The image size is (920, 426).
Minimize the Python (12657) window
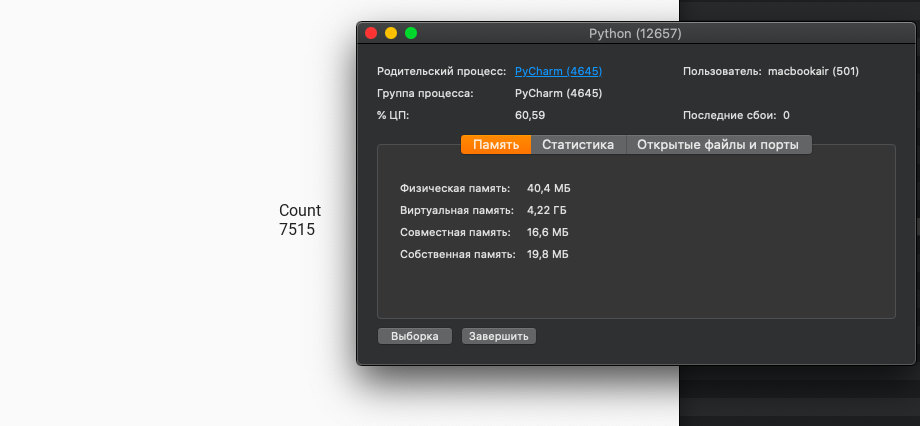point(391,33)
